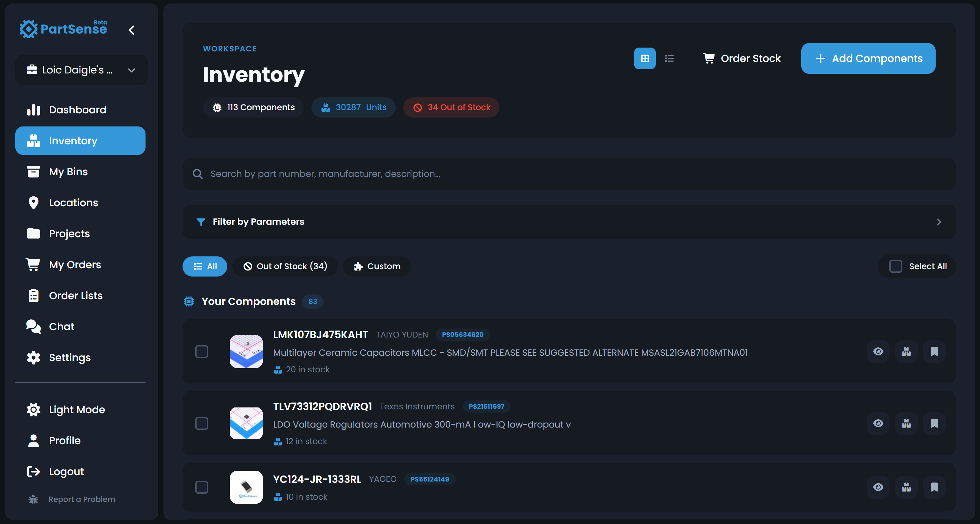The width and height of the screenshot is (980, 524).
Task: Expand Filter by Parameters panel
Action: (x=569, y=222)
